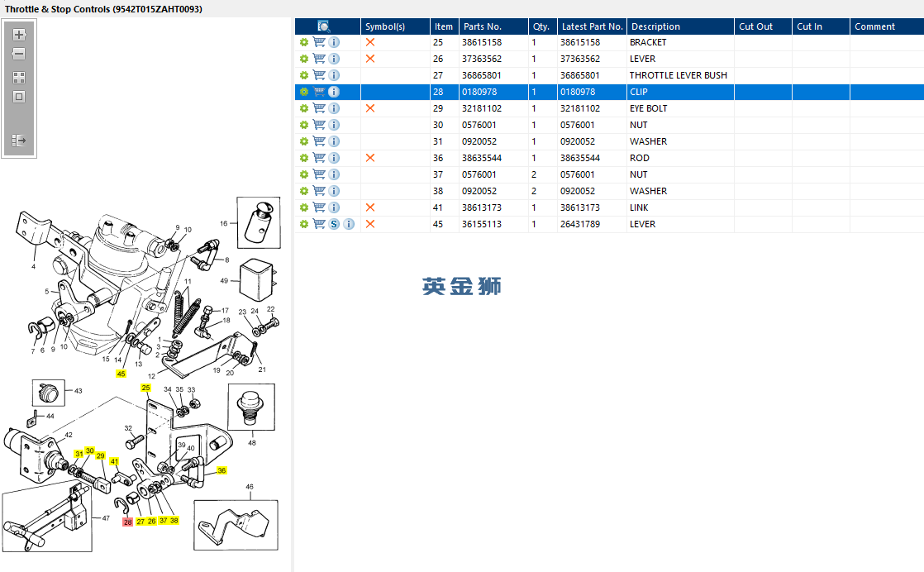The image size is (924, 572).
Task: Click the single-square fit view icon
Action: [x=19, y=98]
